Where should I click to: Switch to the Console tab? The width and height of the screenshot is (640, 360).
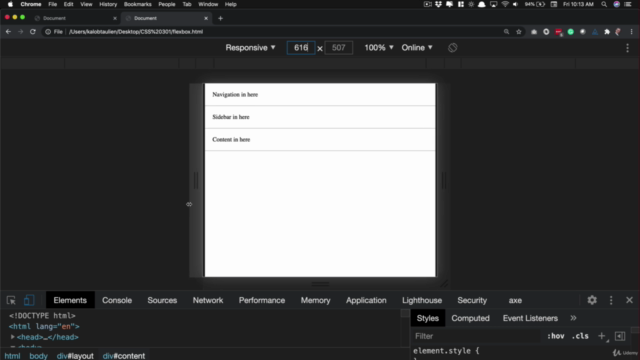point(117,300)
